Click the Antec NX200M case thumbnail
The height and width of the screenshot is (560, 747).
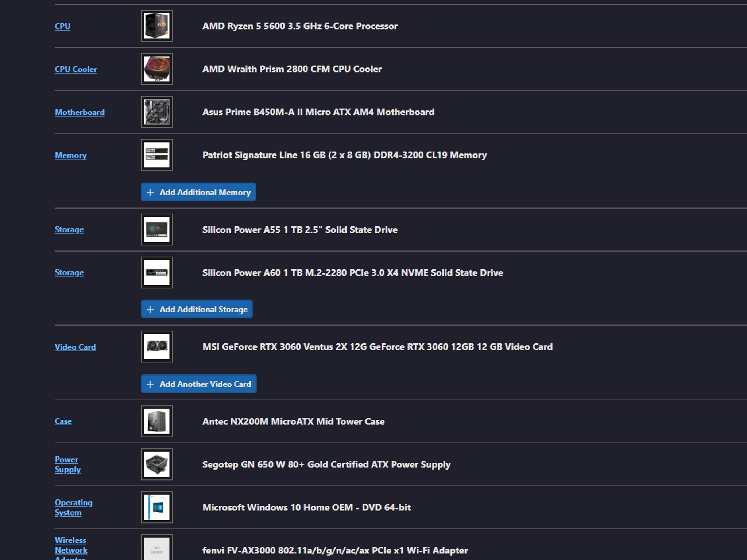tap(157, 421)
